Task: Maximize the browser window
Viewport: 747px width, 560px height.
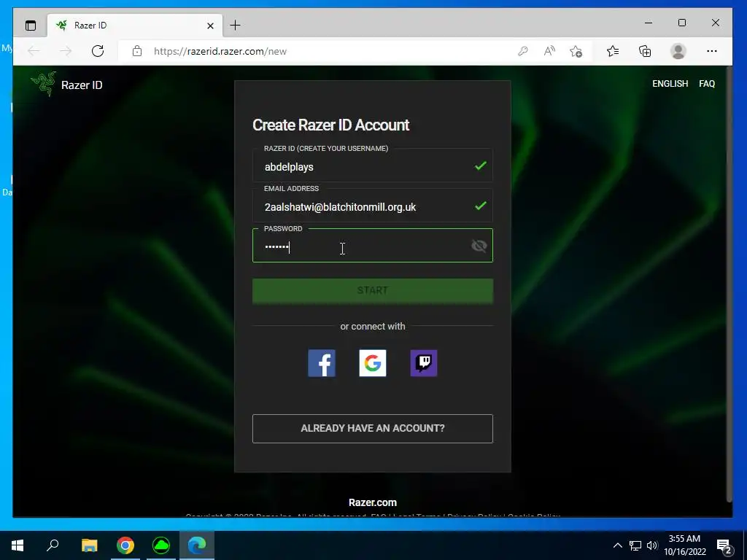Action: point(682,23)
